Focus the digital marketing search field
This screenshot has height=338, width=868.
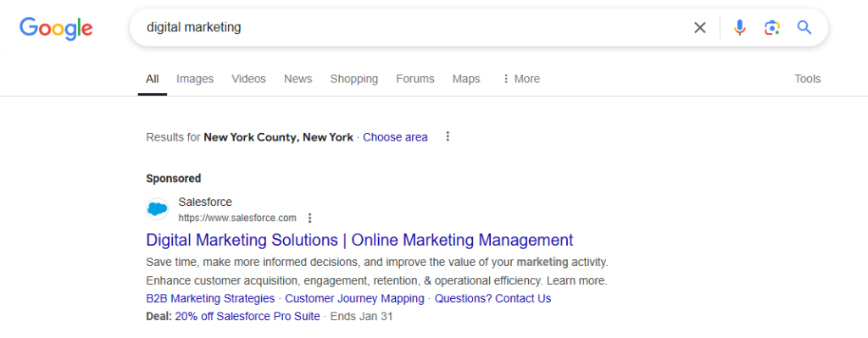(x=409, y=28)
